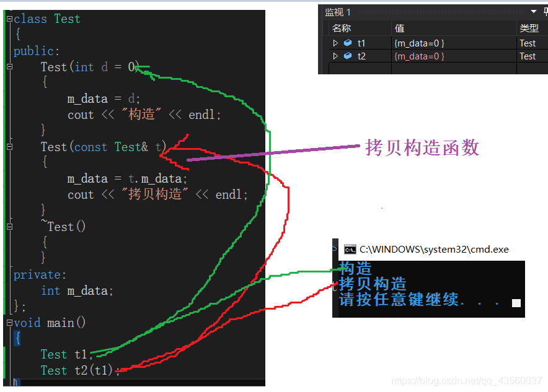The image size is (548, 392).
Task: Collapse the copy constructor Test(const Test& t)
Action: tap(10, 147)
